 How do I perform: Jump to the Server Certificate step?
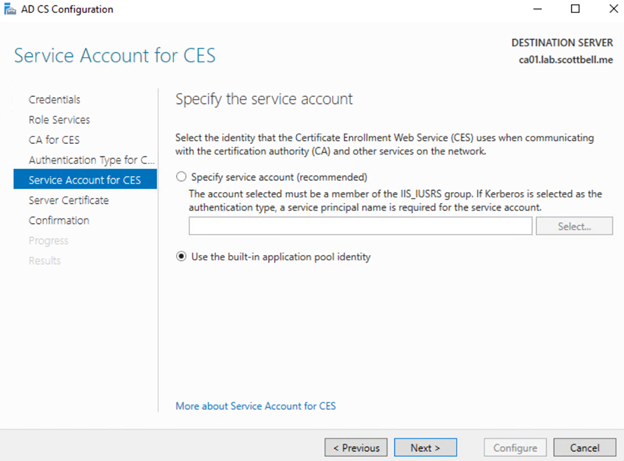[x=69, y=200]
